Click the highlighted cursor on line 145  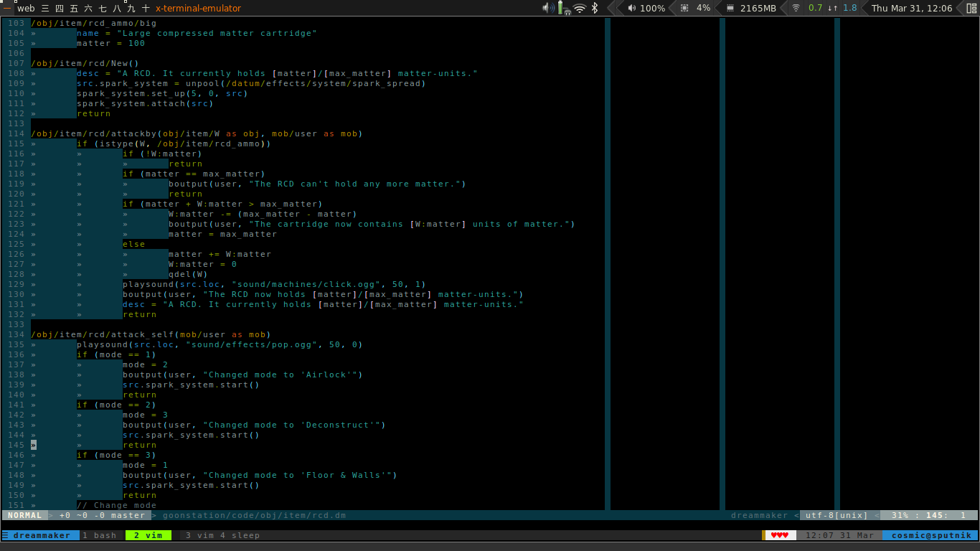point(33,445)
